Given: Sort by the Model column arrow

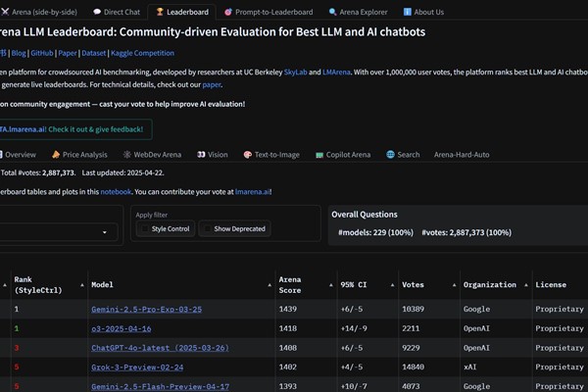Looking at the screenshot, I should pyautogui.click(x=269, y=285).
